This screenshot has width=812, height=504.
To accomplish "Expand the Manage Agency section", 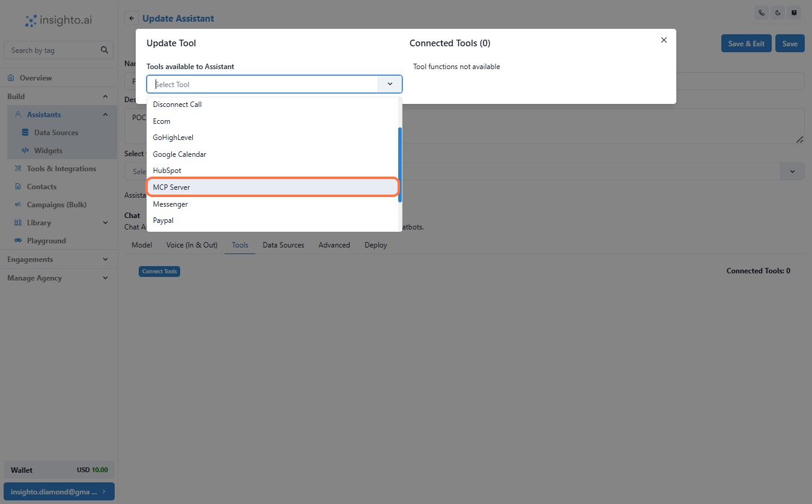I will [x=58, y=278].
